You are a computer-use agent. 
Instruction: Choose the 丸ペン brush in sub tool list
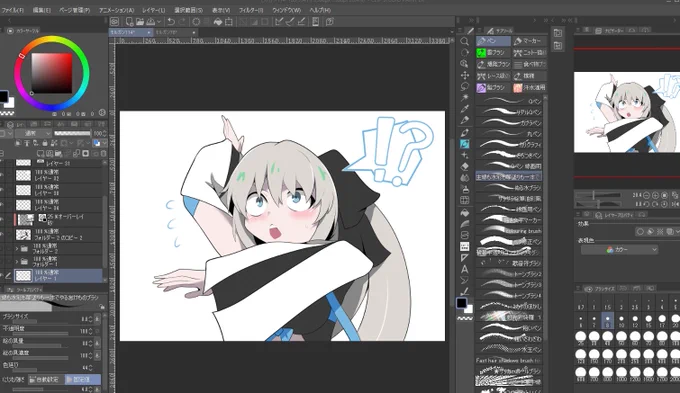[509, 134]
